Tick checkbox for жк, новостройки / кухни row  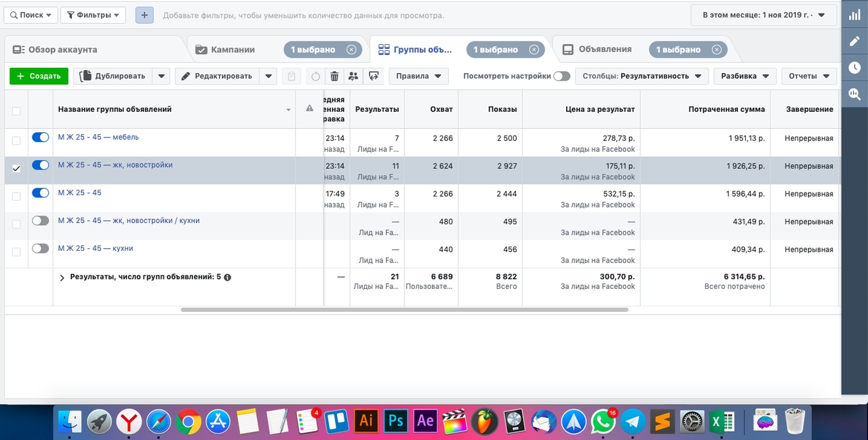16,224
